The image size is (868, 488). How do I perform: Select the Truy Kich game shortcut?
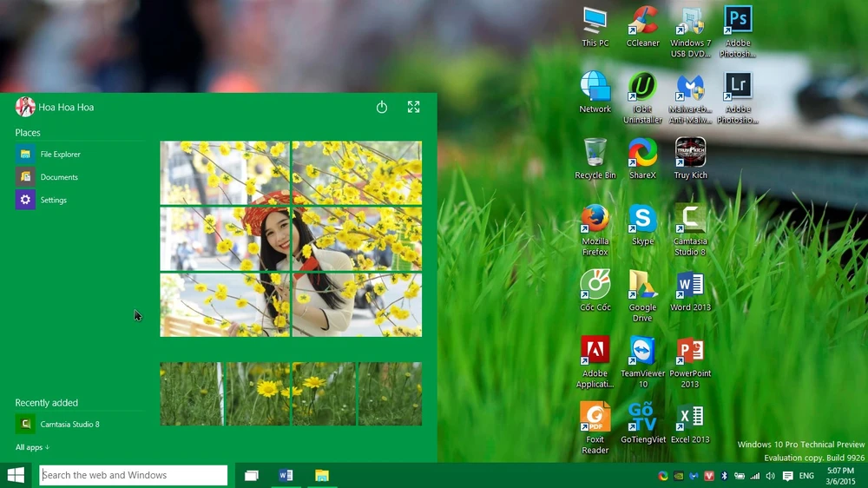pyautogui.click(x=690, y=159)
